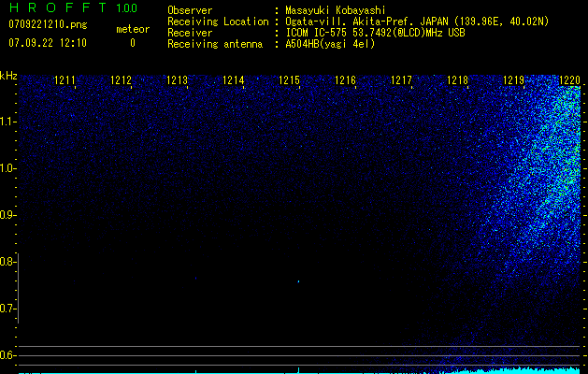
Task: Click the Receiving antenna label
Action: [x=215, y=44]
